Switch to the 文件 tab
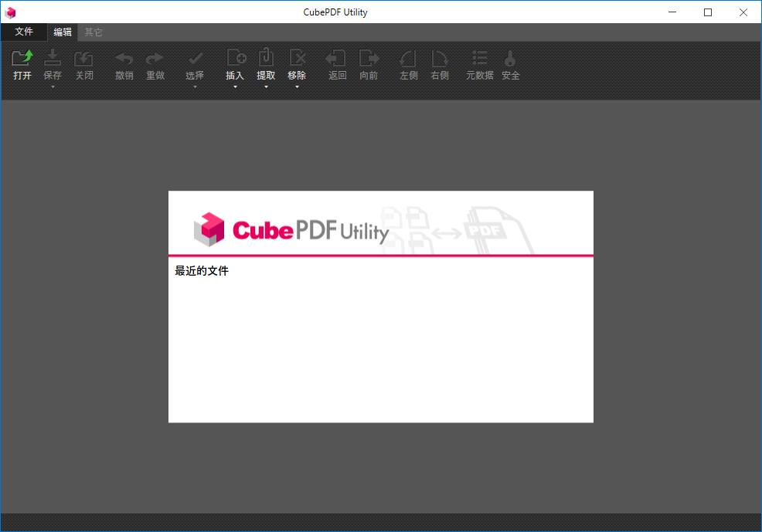Image resolution: width=762 pixels, height=532 pixels. [x=24, y=32]
